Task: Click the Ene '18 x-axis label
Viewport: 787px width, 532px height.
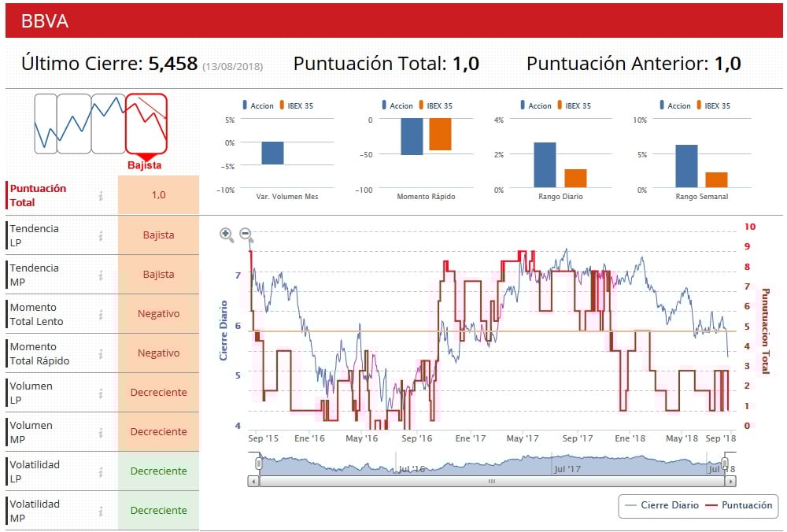Action: click(x=630, y=438)
